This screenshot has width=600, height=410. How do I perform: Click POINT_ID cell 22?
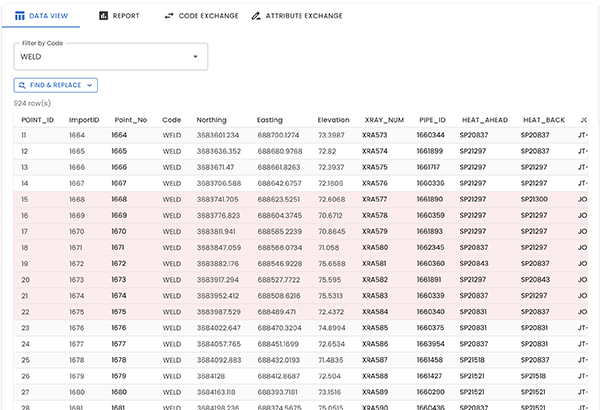pyautogui.click(x=25, y=312)
